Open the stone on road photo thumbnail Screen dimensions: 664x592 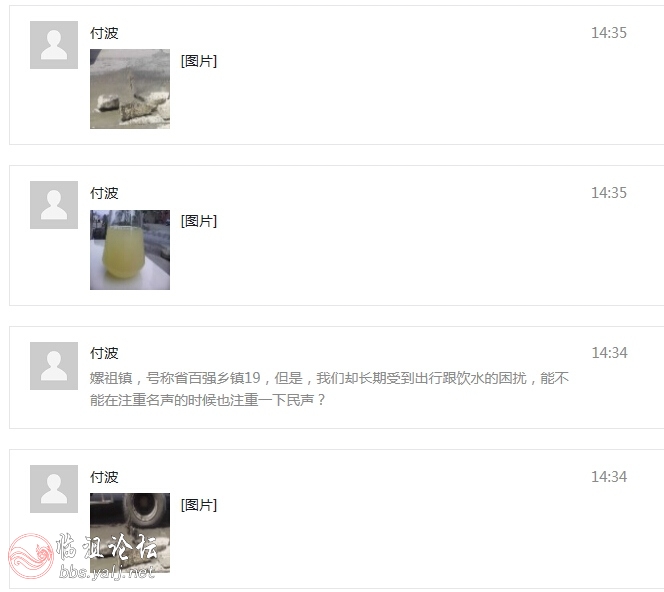(130, 89)
